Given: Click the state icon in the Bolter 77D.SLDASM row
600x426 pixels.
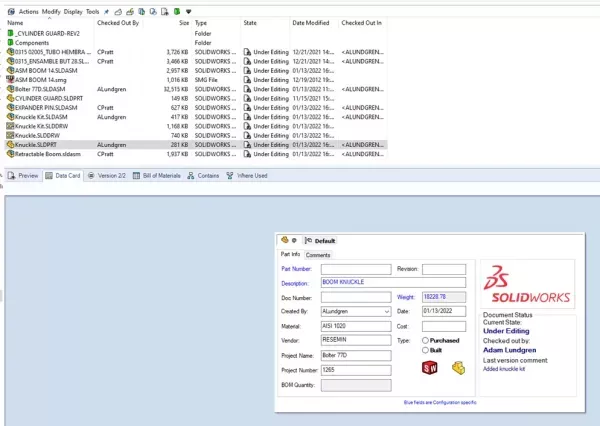Looking at the screenshot, I should click(247, 89).
